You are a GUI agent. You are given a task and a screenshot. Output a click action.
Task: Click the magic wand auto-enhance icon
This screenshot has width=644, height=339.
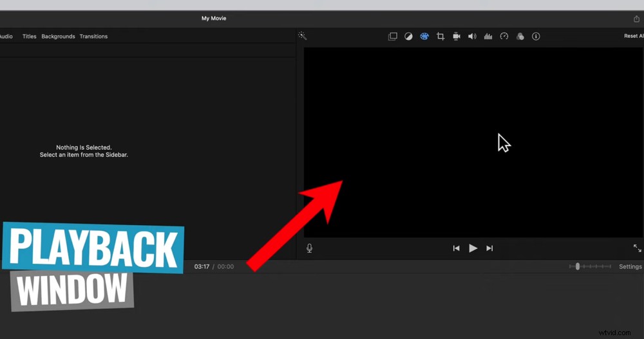[303, 36]
